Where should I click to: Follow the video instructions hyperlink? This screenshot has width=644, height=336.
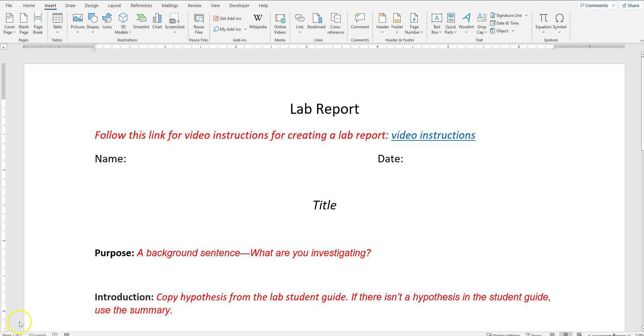[x=433, y=135]
